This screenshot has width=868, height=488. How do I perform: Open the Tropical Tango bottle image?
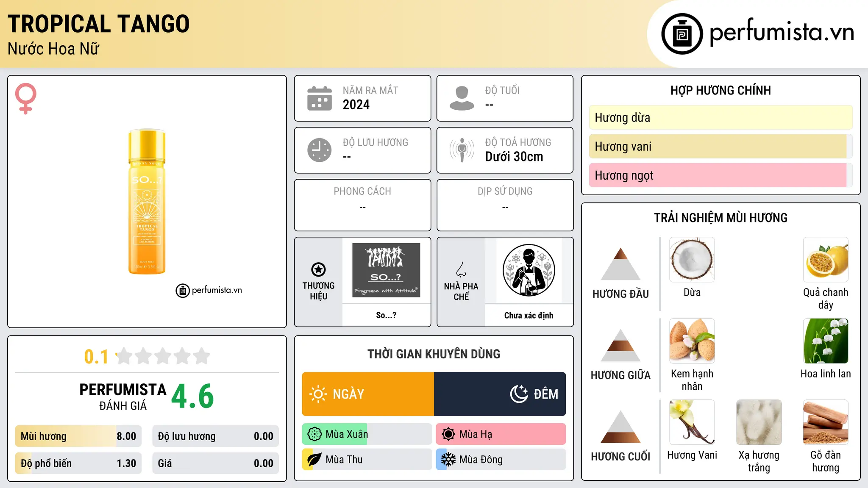[147, 202]
